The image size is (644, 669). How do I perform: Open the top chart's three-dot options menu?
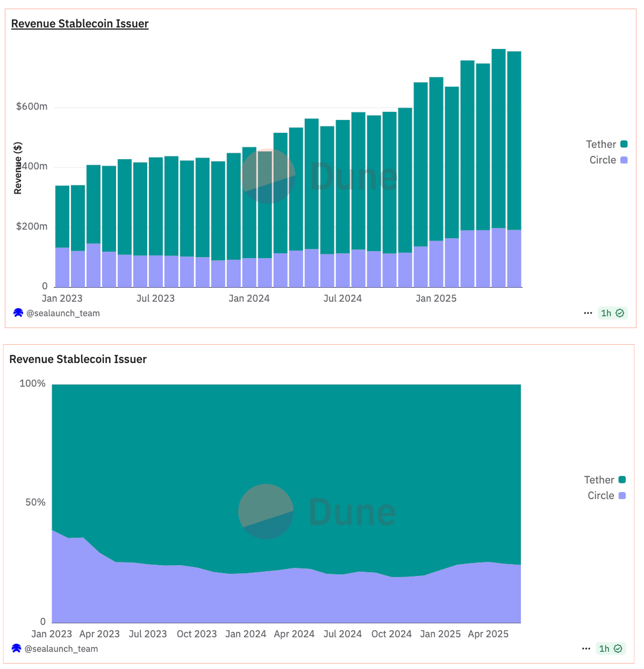(588, 313)
